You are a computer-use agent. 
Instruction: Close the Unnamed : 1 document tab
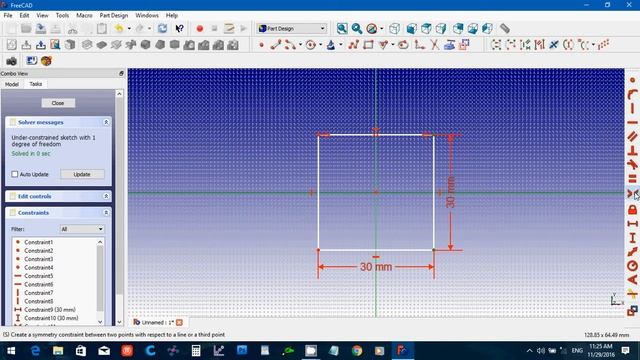179,322
